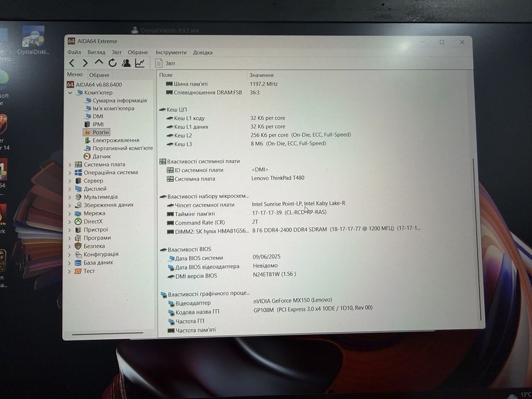Screen dimensions: 532x399
Task: Click the Пристрої tree icon
Action: [x=78, y=230]
